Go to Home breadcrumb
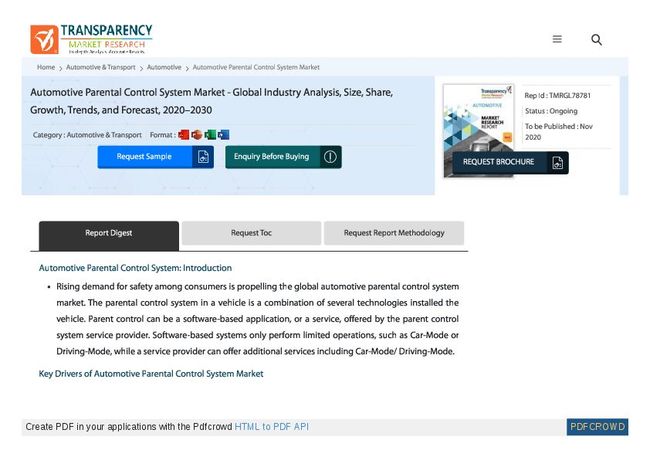 point(46,67)
